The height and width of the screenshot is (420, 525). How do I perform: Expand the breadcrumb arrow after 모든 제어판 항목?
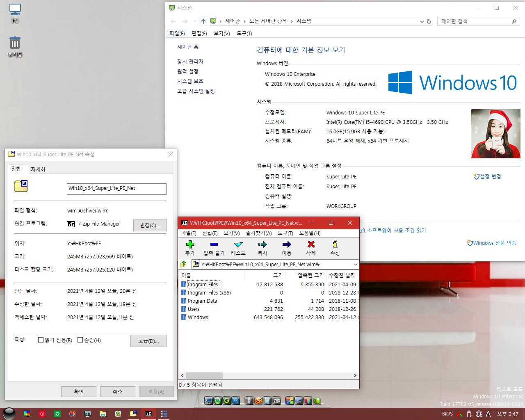pos(292,21)
